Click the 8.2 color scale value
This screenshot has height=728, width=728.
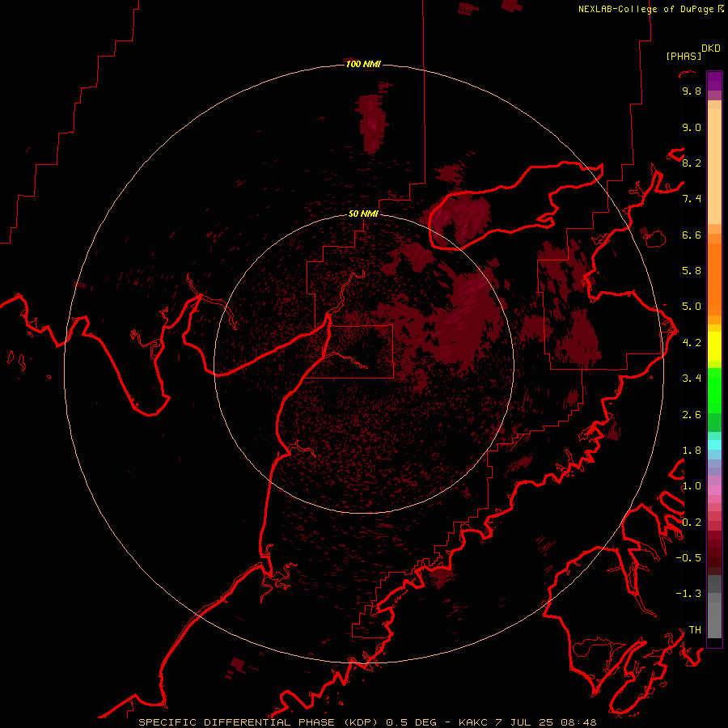point(692,163)
